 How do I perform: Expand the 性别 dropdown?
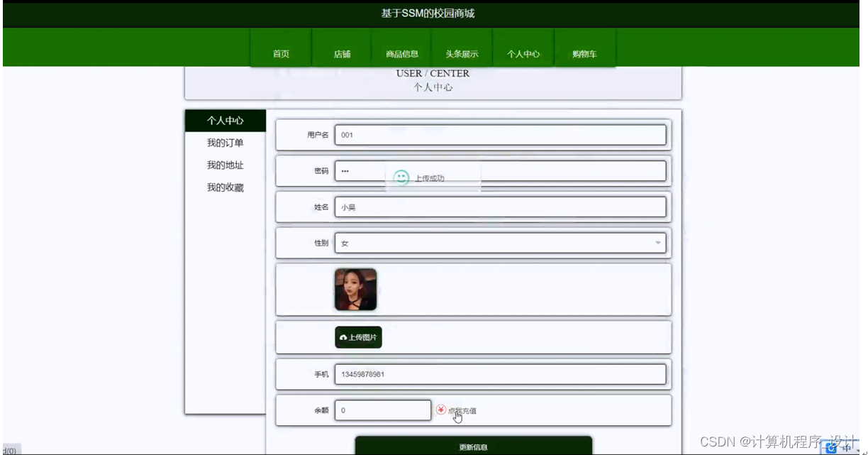[500, 243]
